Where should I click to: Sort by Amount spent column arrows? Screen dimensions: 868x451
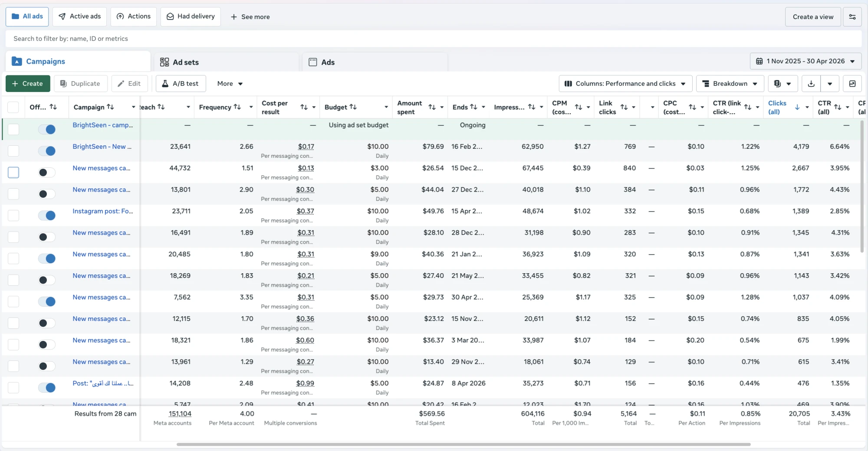click(x=432, y=107)
